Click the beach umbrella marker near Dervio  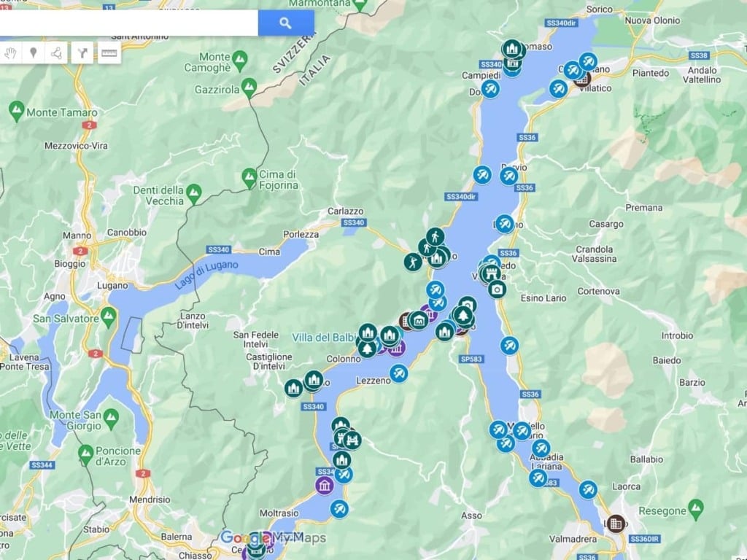click(x=508, y=175)
